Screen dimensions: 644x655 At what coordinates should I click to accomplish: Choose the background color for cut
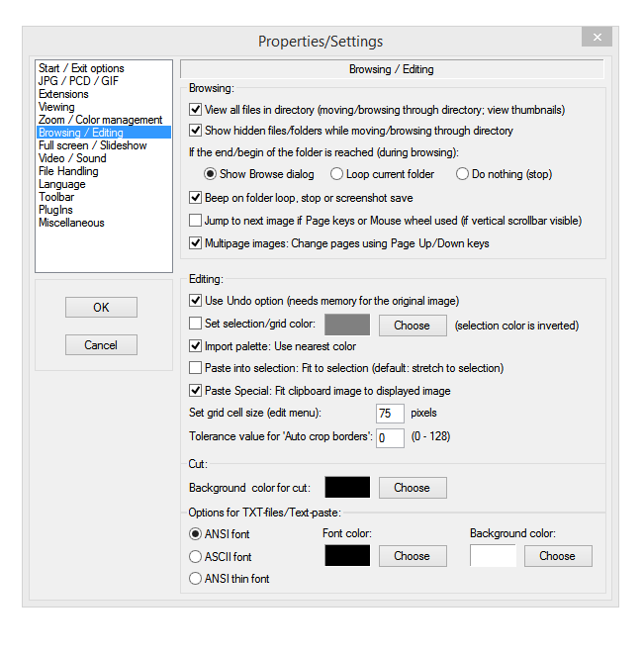click(x=413, y=488)
